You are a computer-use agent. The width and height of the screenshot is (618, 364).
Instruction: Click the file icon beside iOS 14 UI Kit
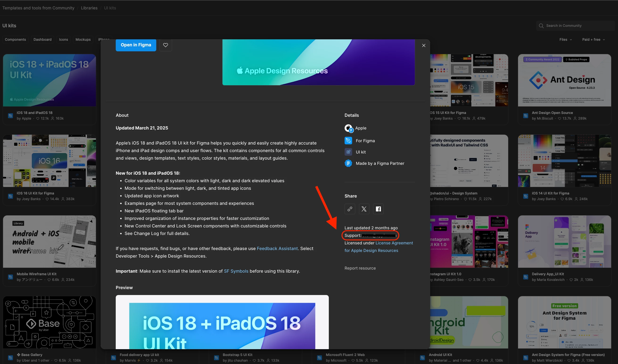pyautogui.click(x=525, y=196)
